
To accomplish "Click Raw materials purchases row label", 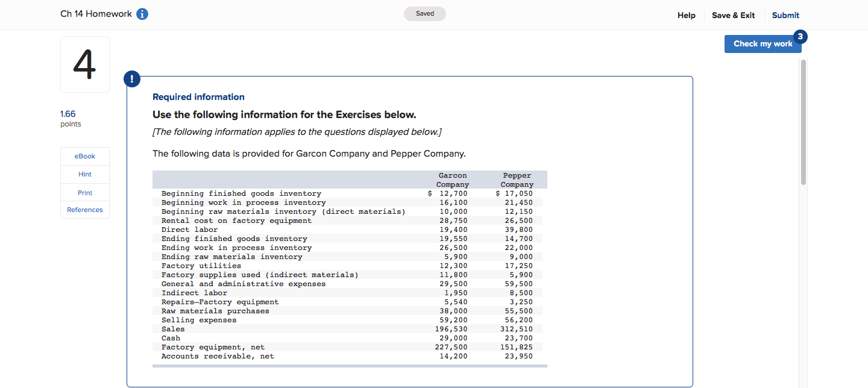I will click(x=215, y=311).
